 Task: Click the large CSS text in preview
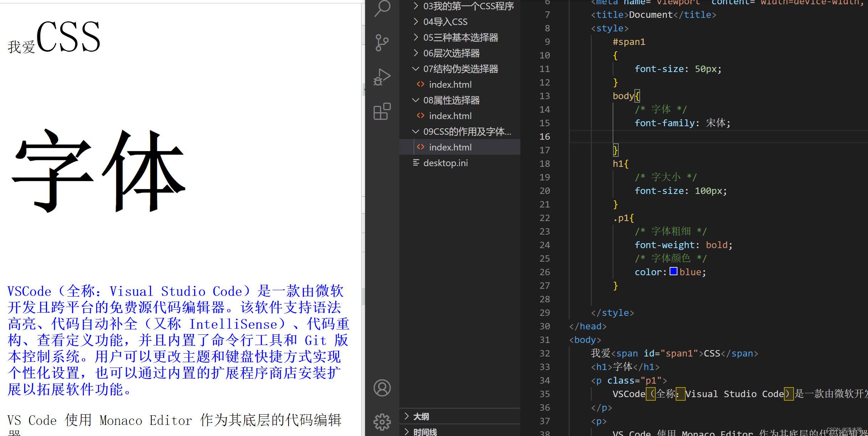pos(68,37)
